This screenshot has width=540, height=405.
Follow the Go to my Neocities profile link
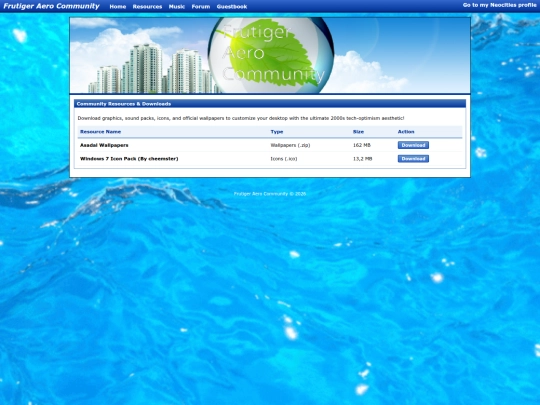click(499, 5)
